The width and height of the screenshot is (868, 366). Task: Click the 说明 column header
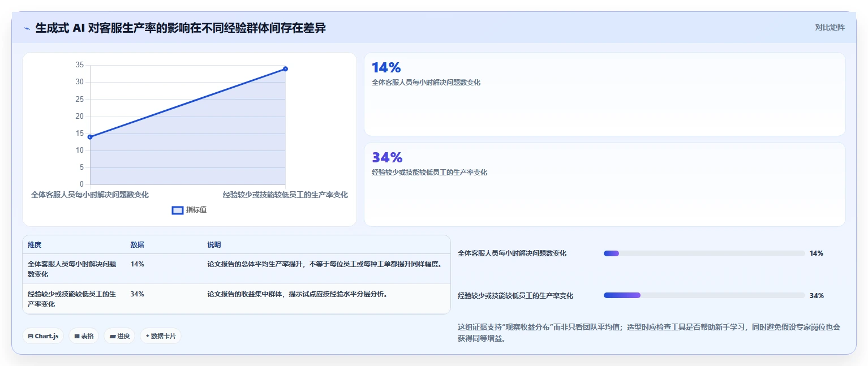(x=214, y=245)
